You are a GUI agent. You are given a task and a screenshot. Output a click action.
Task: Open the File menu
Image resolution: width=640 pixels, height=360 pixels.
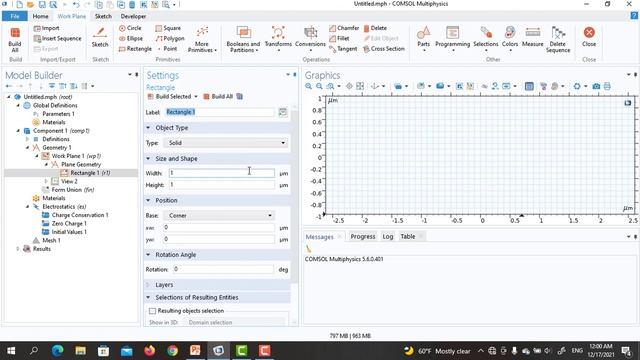(15, 16)
